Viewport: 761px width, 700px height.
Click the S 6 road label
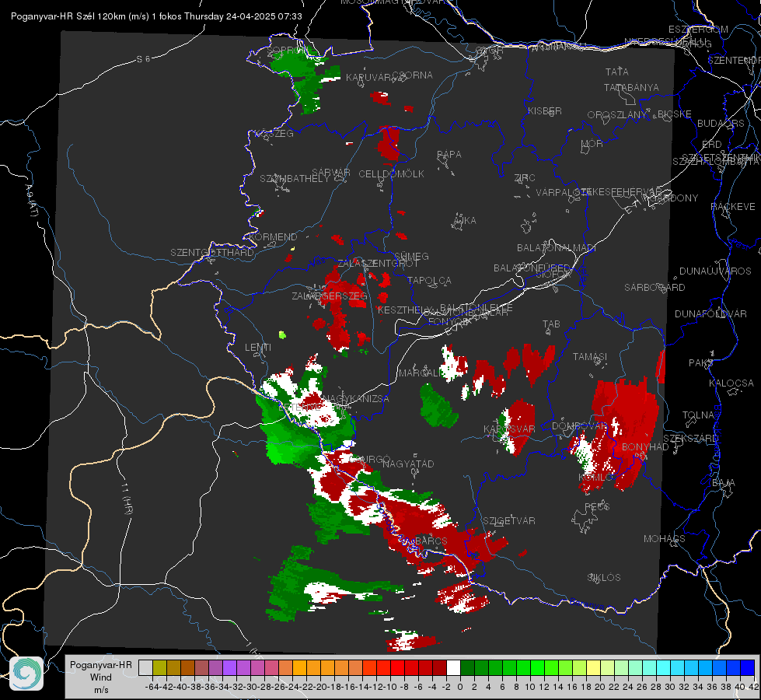(143, 59)
